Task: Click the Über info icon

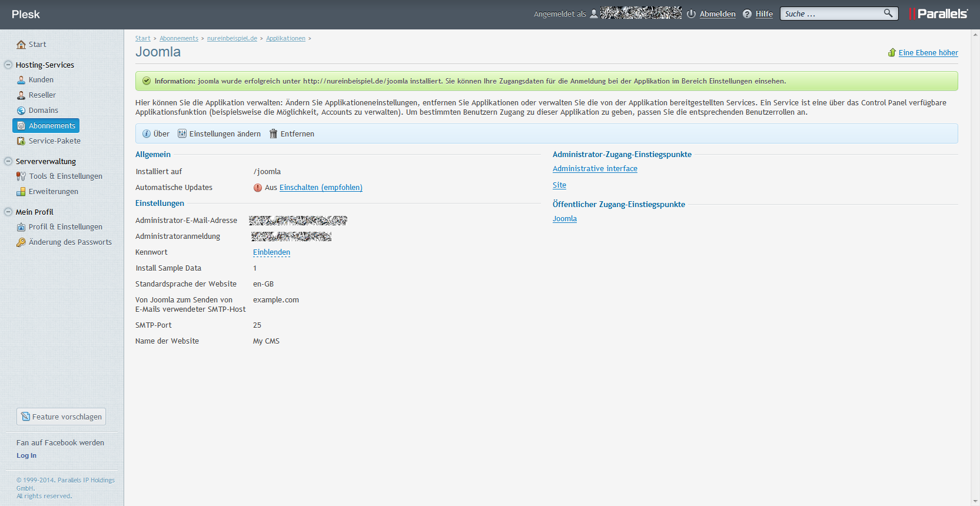Action: (x=147, y=134)
